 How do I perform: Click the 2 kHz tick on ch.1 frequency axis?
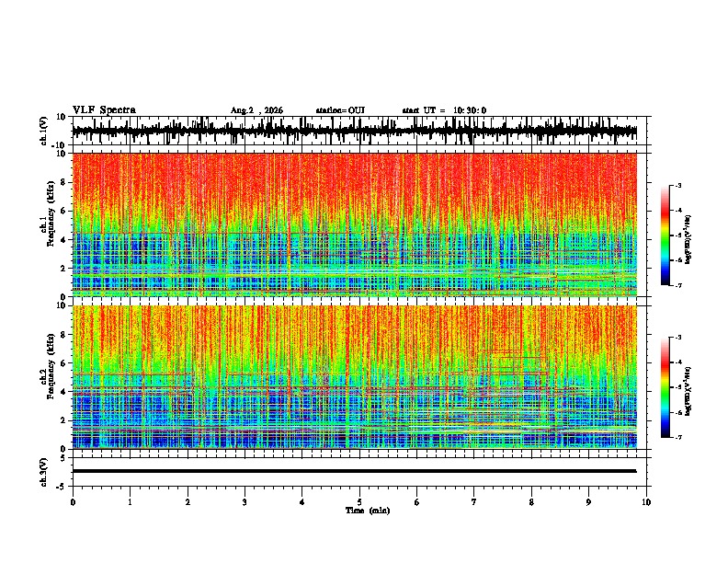63,268
